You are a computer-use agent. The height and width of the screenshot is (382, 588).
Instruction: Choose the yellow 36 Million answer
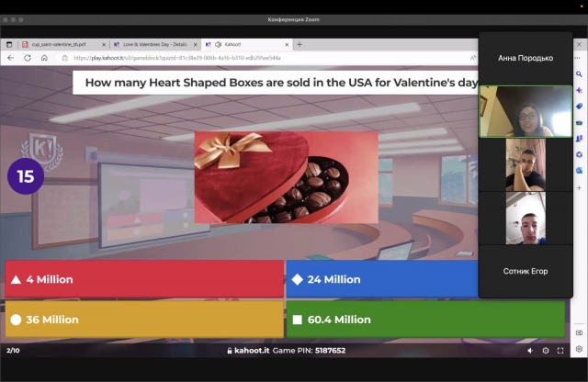tap(144, 320)
